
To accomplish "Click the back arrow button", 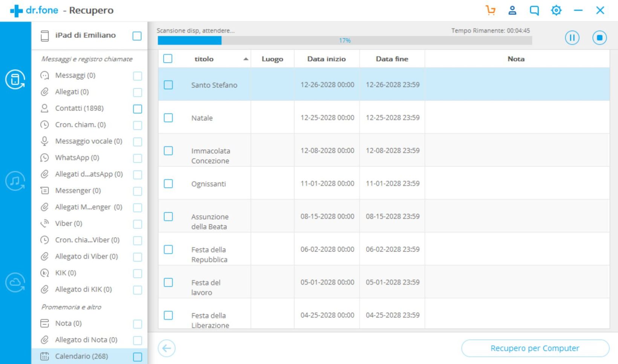I will (167, 348).
